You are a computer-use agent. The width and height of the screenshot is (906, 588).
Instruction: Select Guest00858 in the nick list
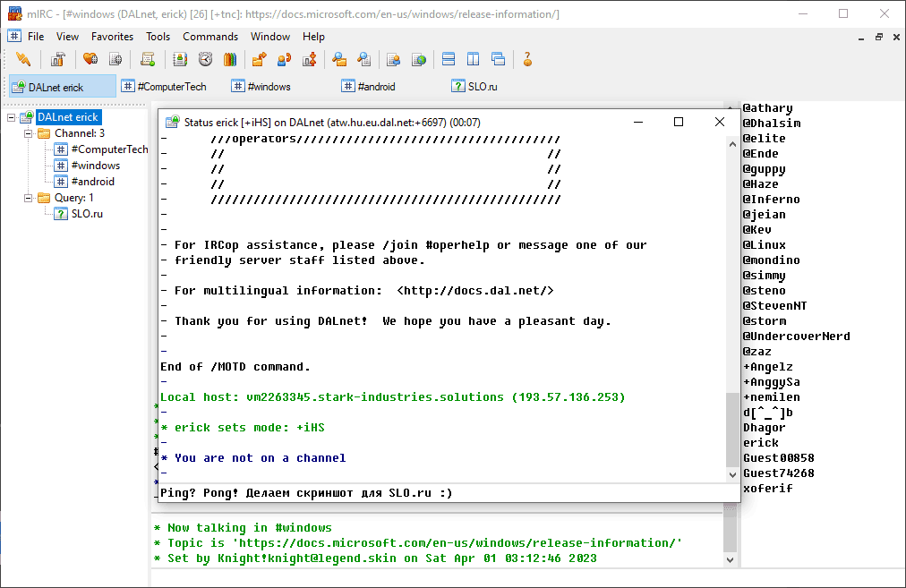[778, 458]
